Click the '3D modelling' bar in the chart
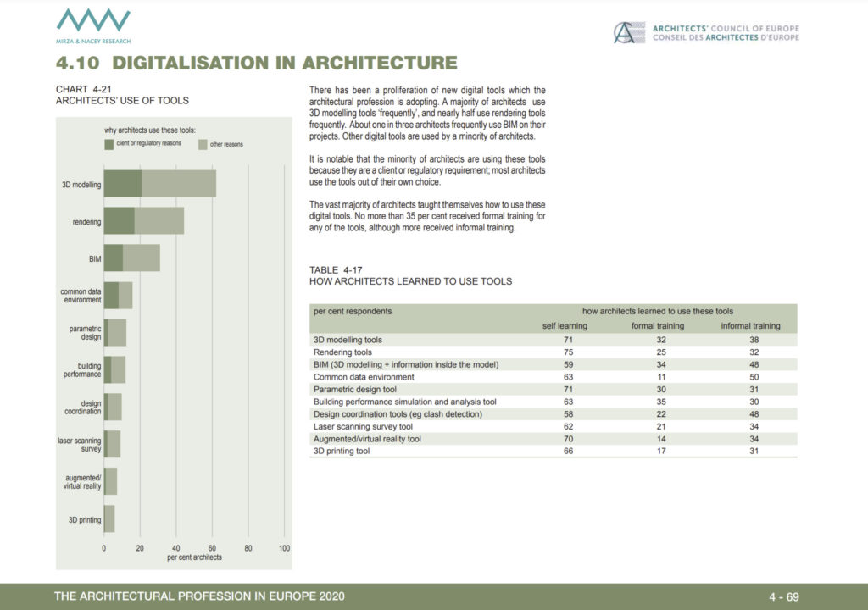 [x=160, y=183]
